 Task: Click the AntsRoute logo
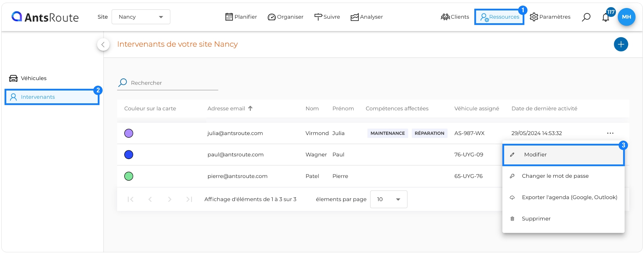tap(45, 17)
